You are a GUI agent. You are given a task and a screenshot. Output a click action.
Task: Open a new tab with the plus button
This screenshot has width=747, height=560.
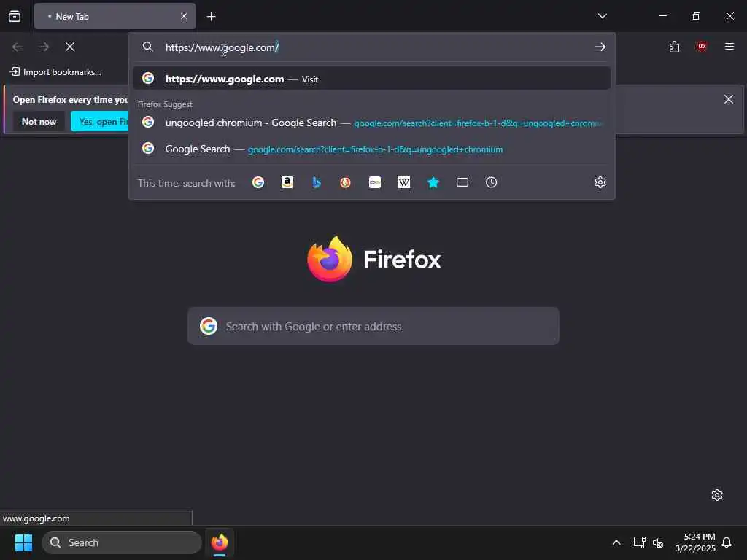(211, 17)
